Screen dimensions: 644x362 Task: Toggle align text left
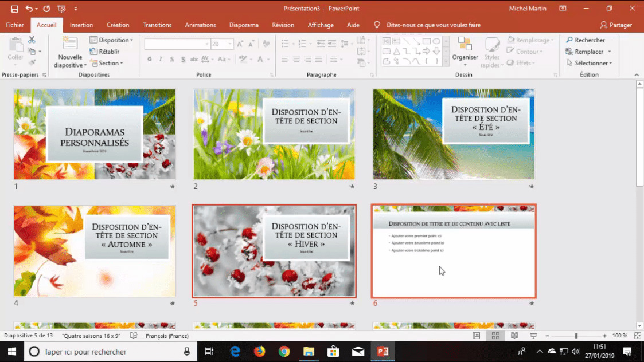pyautogui.click(x=284, y=60)
